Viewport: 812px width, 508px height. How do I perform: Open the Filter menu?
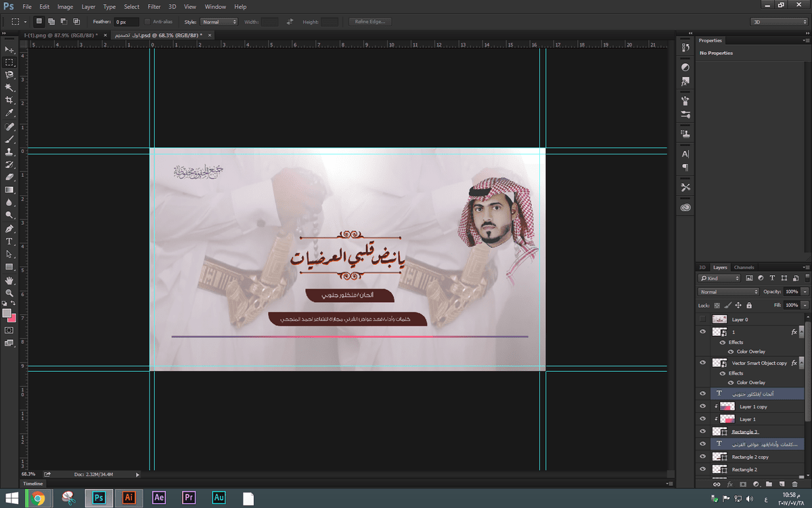pos(154,7)
